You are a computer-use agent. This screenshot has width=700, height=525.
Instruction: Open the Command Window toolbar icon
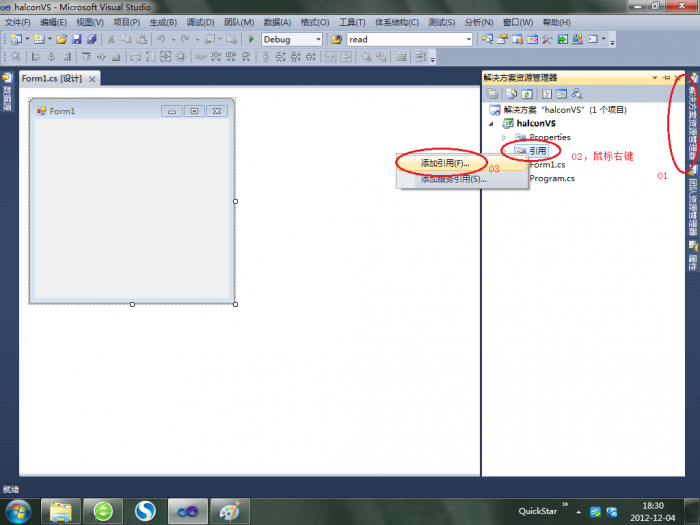click(x=592, y=39)
